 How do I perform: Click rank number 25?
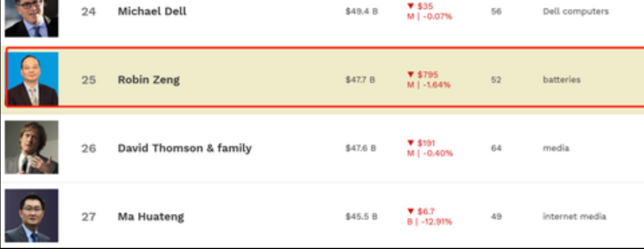tap(88, 80)
